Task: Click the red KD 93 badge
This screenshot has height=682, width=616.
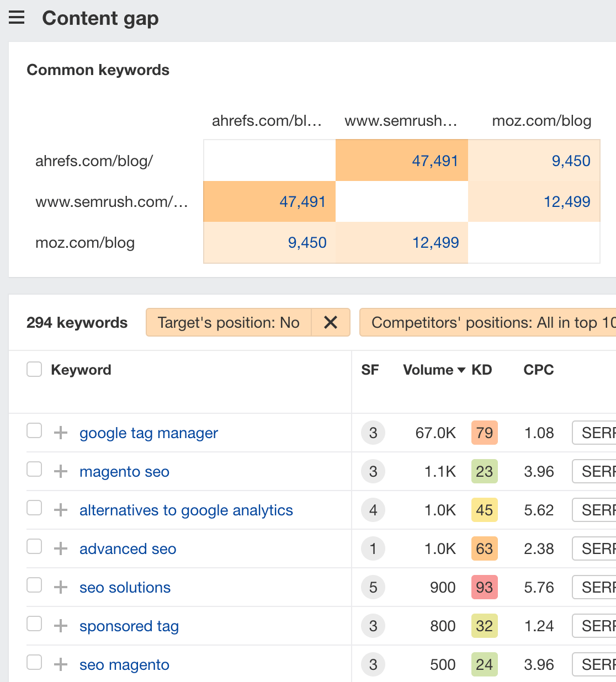Action: coord(484,587)
